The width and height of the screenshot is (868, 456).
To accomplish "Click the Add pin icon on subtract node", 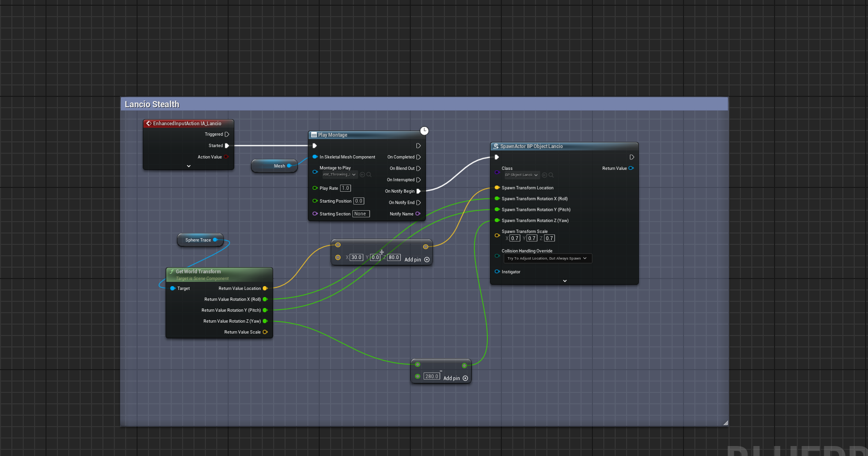I will pos(465,378).
